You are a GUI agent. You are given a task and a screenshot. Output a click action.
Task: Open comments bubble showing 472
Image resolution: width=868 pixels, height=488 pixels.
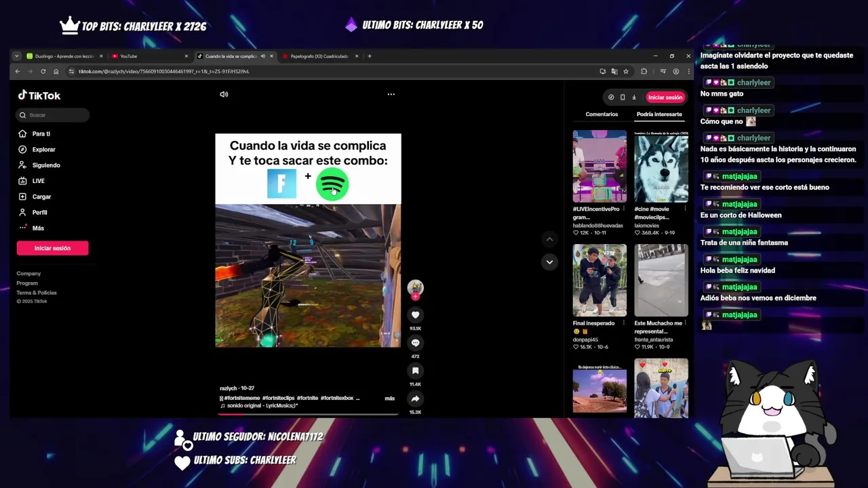[x=415, y=342]
